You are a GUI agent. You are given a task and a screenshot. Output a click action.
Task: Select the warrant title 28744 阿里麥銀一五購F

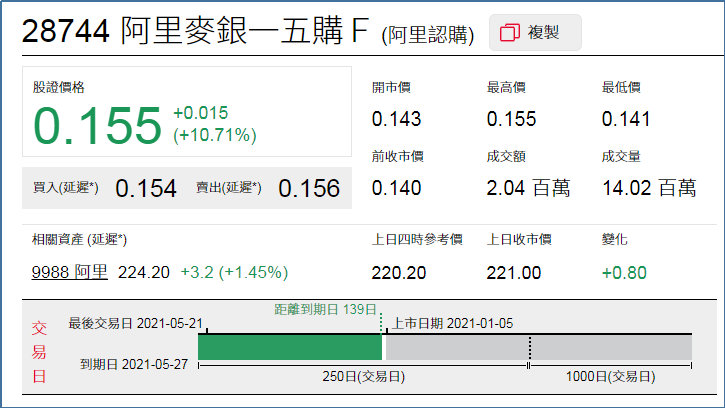(195, 31)
